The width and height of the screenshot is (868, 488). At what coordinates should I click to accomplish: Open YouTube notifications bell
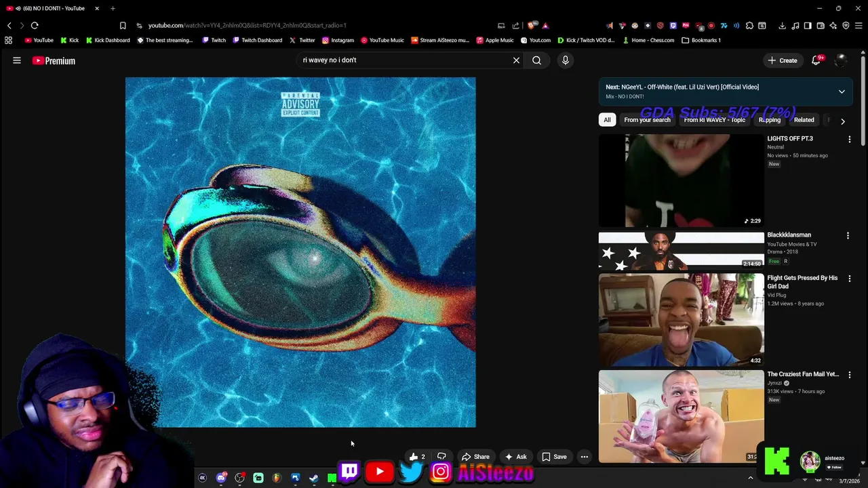pos(816,60)
